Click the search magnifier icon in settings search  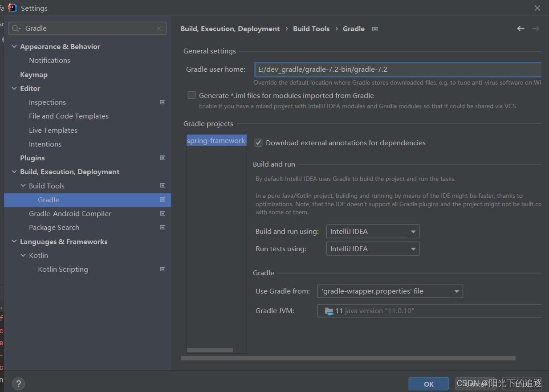[x=16, y=29]
